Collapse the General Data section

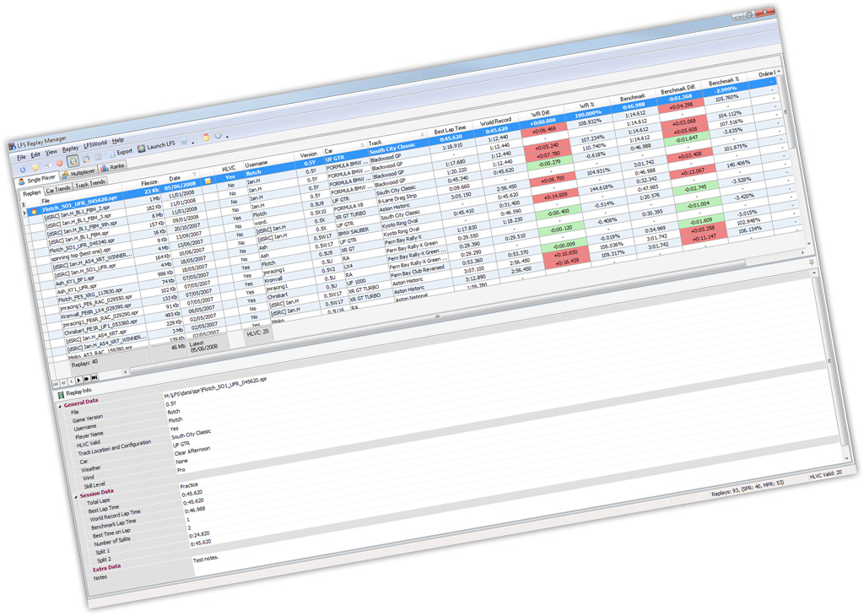(60, 406)
